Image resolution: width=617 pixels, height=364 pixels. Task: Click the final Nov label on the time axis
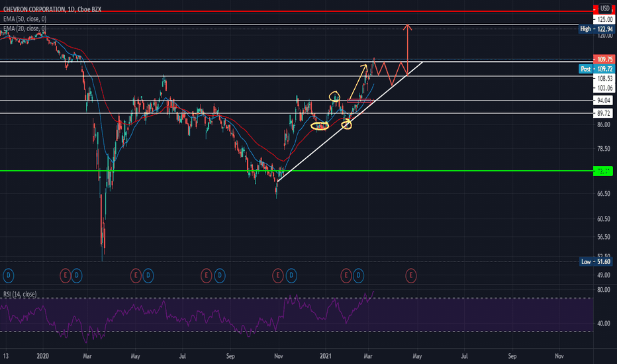(559, 356)
